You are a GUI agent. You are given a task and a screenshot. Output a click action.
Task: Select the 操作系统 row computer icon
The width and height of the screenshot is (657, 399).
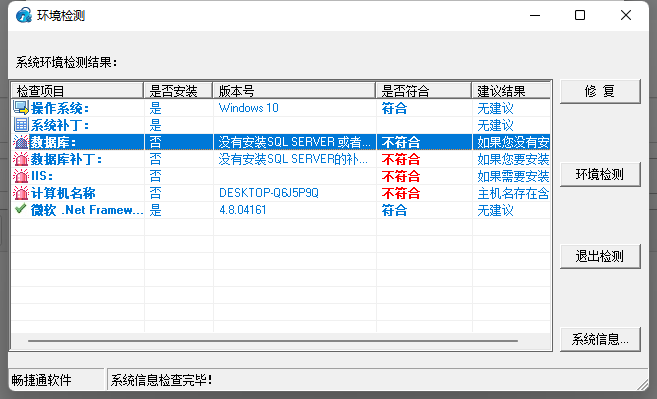(21, 108)
